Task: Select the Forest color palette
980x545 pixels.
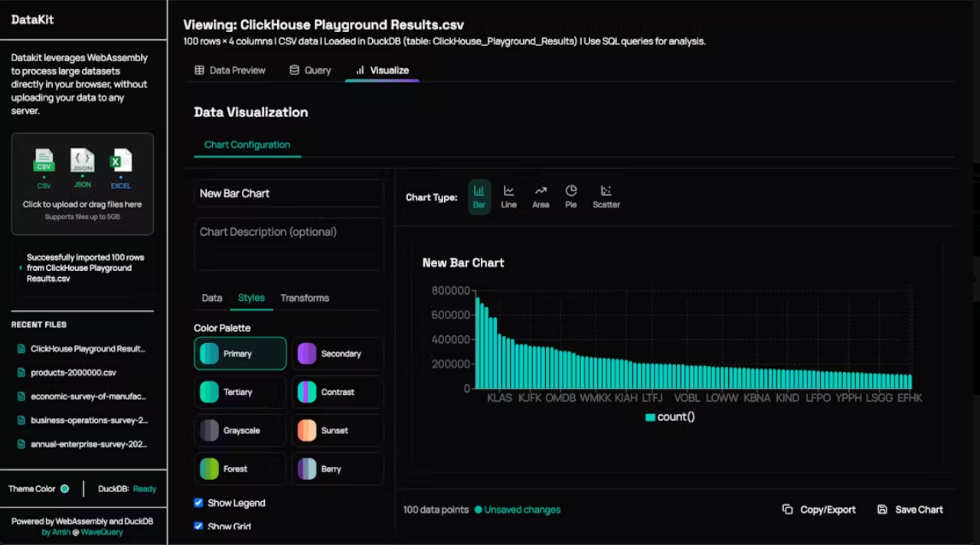Action: [x=240, y=468]
